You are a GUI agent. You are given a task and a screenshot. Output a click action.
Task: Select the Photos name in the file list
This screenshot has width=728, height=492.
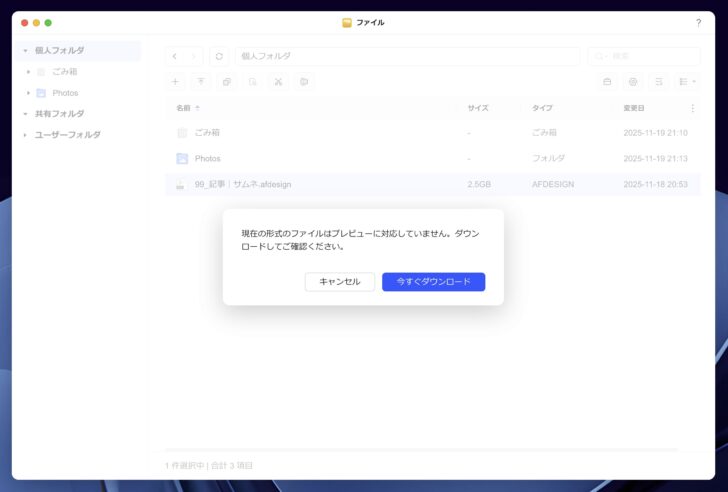pos(208,159)
